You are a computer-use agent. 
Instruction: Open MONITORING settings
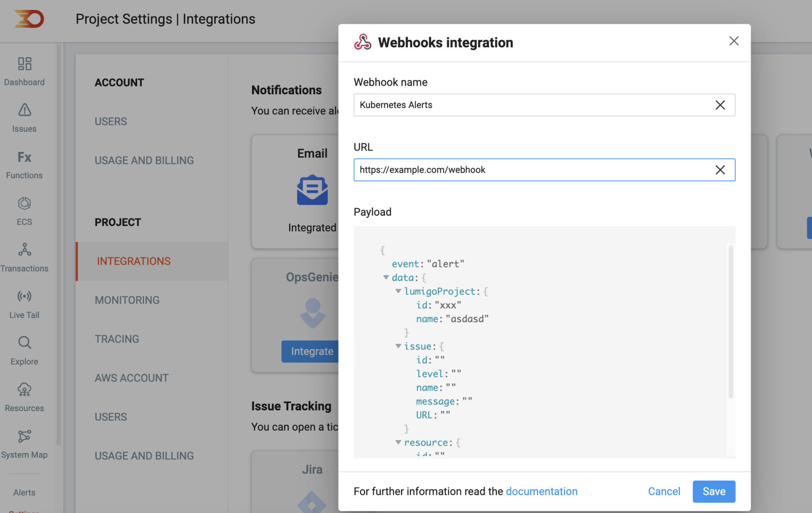(127, 300)
